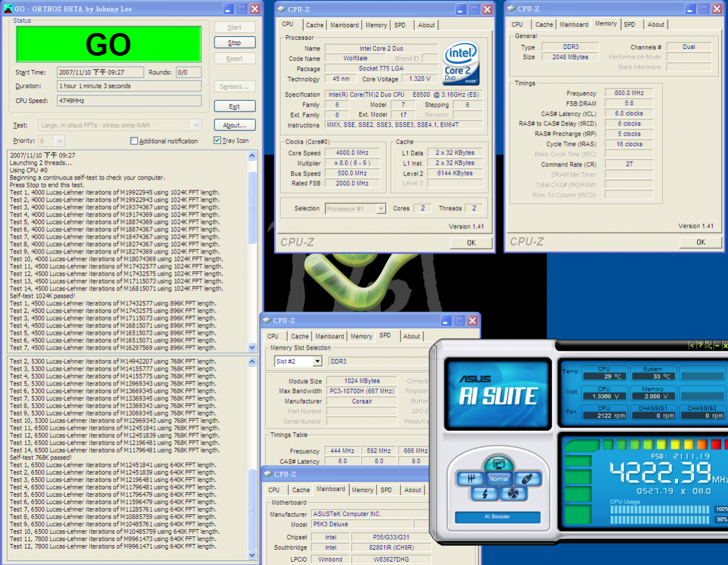Switch to Memory tab in the CPU-Z Memory Slot Selection window
Image resolution: width=728 pixels, height=565 pixels.
[362, 336]
